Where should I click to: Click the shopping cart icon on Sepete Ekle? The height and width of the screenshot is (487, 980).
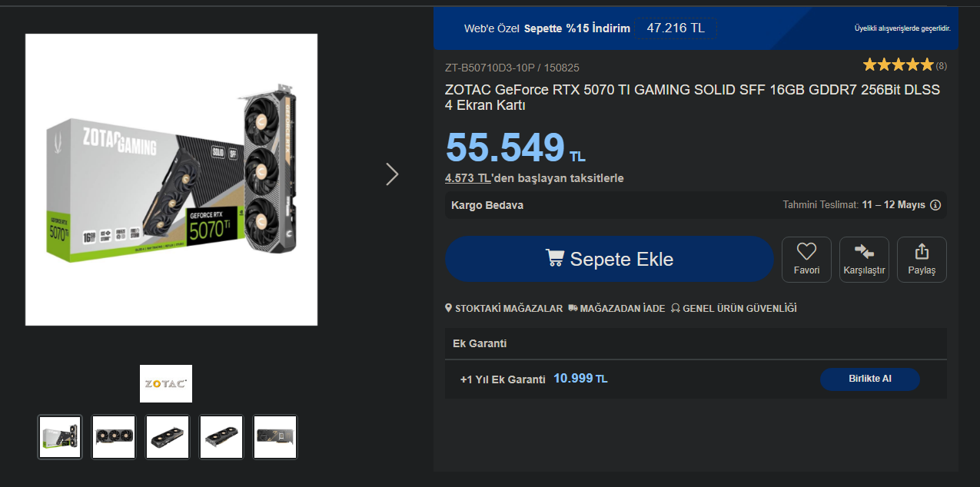coord(555,258)
